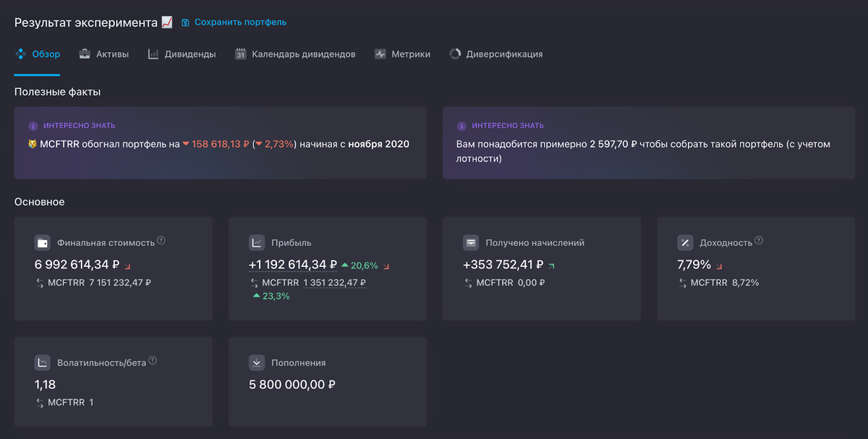This screenshot has width=868, height=439.
Task: Click the compare arrows icon under Финальная стоимость
Action: (39, 283)
